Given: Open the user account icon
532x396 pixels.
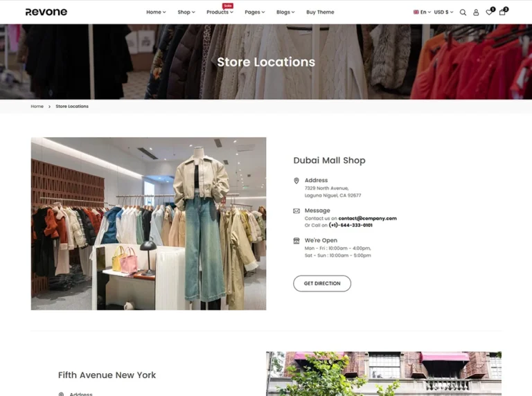Looking at the screenshot, I should pyautogui.click(x=476, y=12).
